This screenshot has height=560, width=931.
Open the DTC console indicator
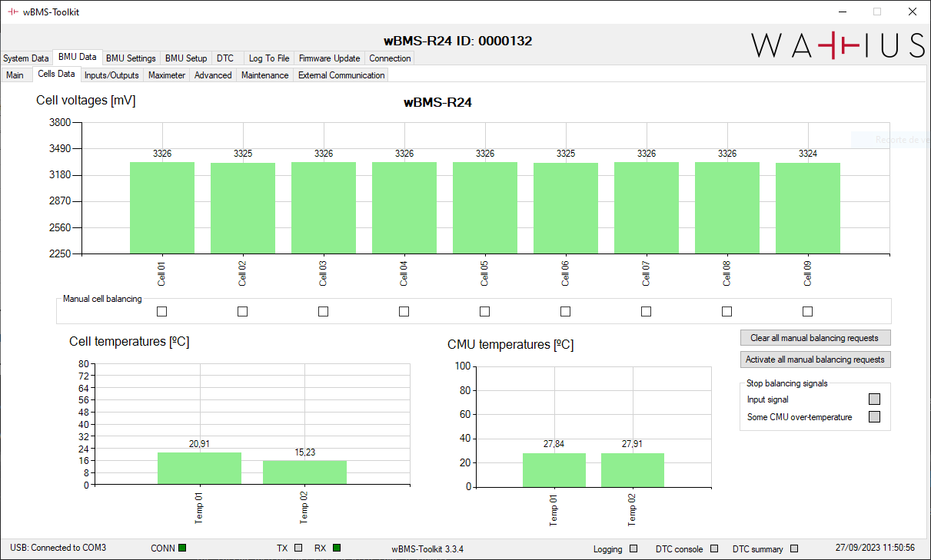pos(714,548)
